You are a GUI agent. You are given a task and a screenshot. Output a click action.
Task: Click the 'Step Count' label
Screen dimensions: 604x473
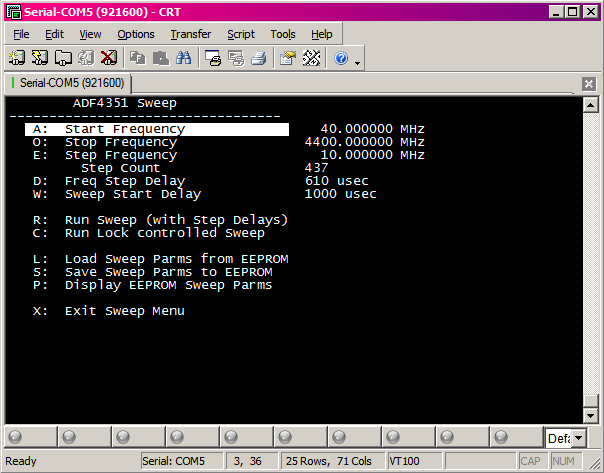click(x=121, y=168)
